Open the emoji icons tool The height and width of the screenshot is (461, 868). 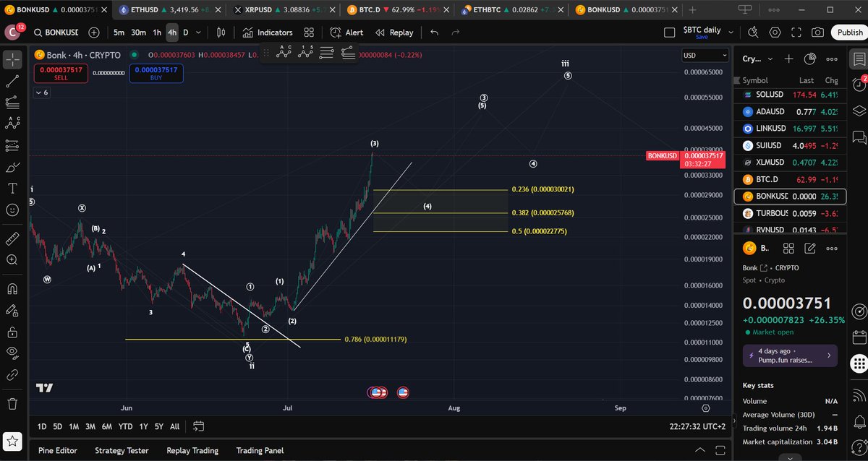pyautogui.click(x=12, y=210)
